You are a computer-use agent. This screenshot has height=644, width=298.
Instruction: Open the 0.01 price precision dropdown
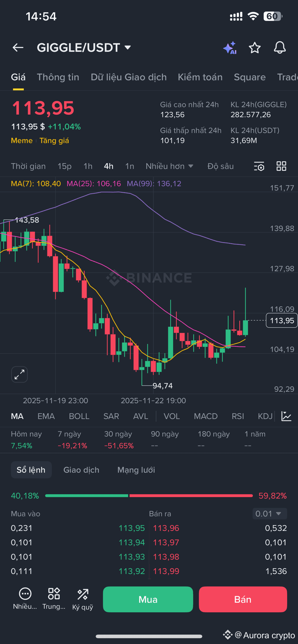[x=270, y=514]
